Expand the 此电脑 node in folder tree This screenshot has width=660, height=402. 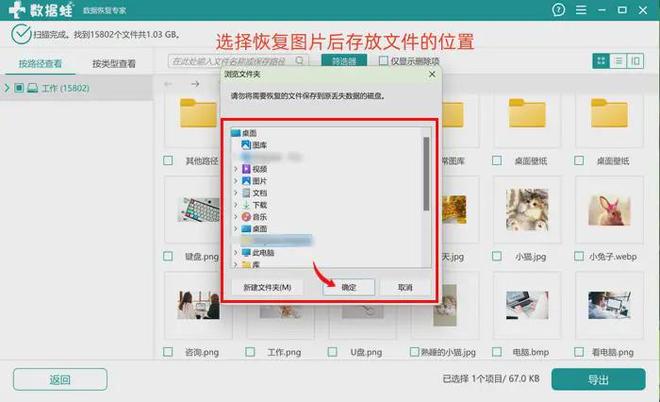coord(236,253)
